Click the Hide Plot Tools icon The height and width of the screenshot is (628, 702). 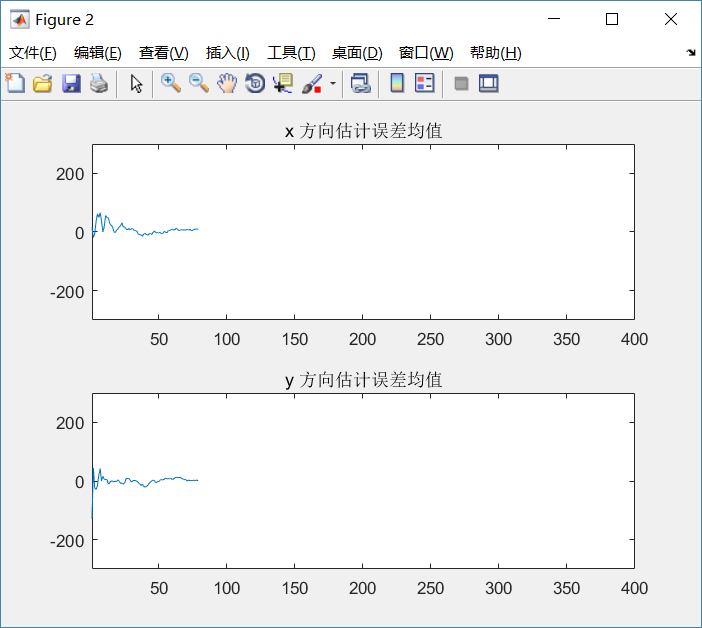click(461, 83)
